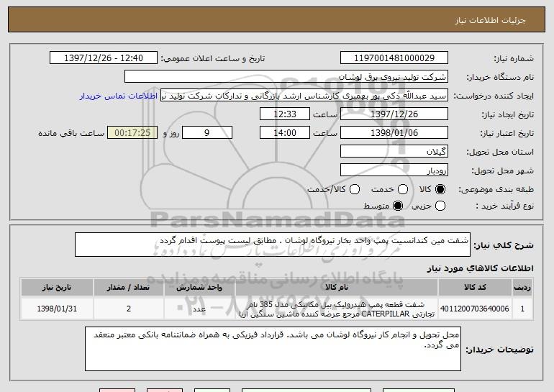Screen dimensions: 554x392
Task: Click the ساعت باقی مانده label
Action: [71, 133]
